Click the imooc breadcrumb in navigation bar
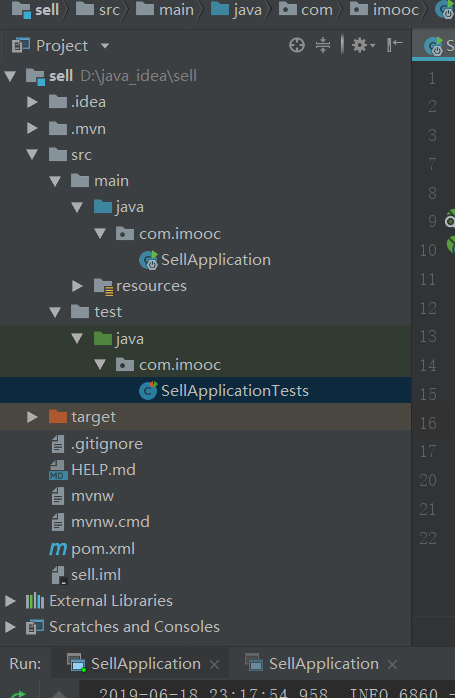This screenshot has width=455, height=698. click(385, 9)
